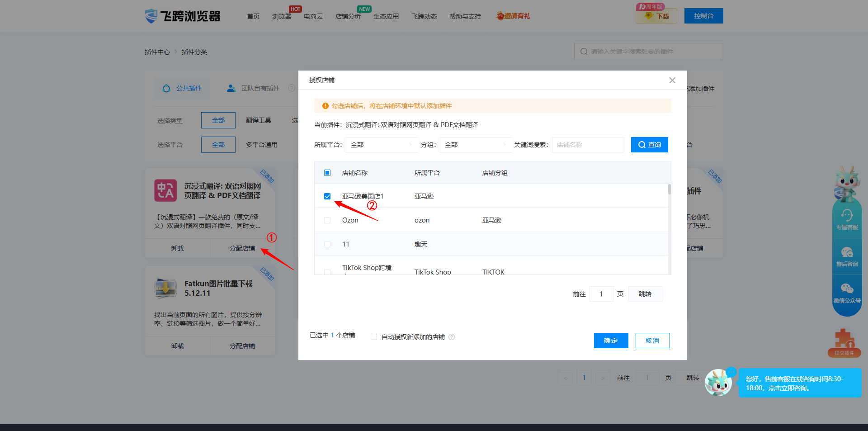The height and width of the screenshot is (431, 868).
Task: Focus the 关键词搜索 store name input
Action: coord(588,145)
